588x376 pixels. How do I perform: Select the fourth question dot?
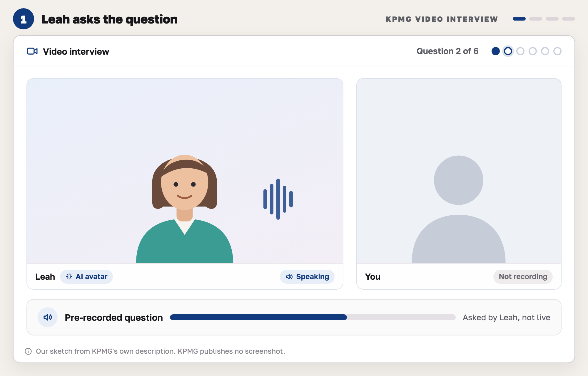click(533, 51)
